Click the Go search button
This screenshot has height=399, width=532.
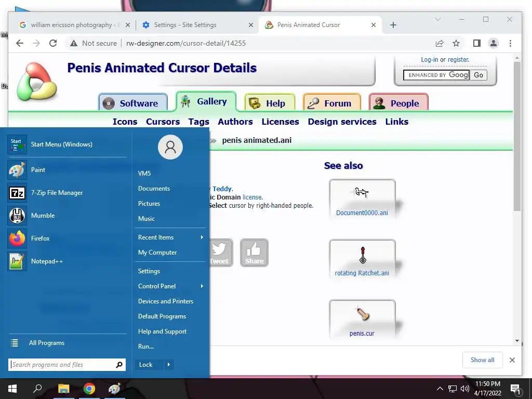[x=478, y=75]
